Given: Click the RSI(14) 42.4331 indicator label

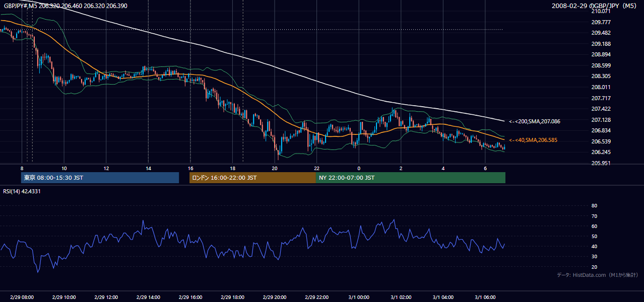Looking at the screenshot, I should click(x=22, y=191).
